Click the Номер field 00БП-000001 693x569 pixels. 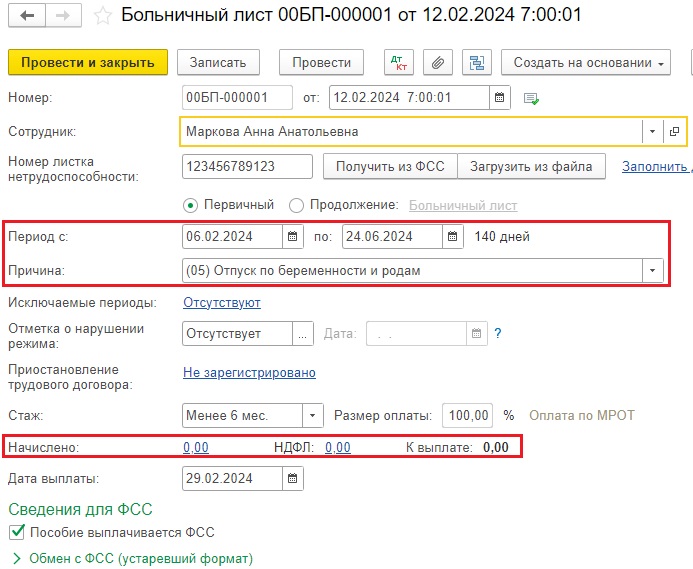[x=237, y=97]
